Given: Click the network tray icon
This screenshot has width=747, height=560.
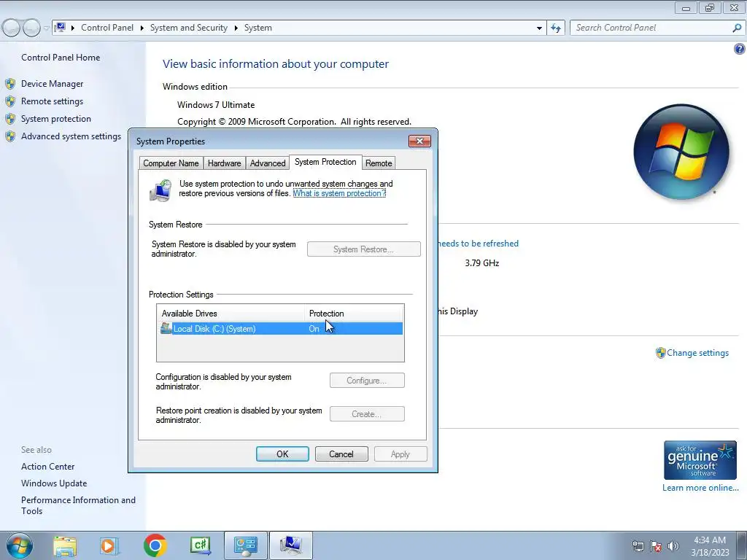Looking at the screenshot, I should [638, 546].
